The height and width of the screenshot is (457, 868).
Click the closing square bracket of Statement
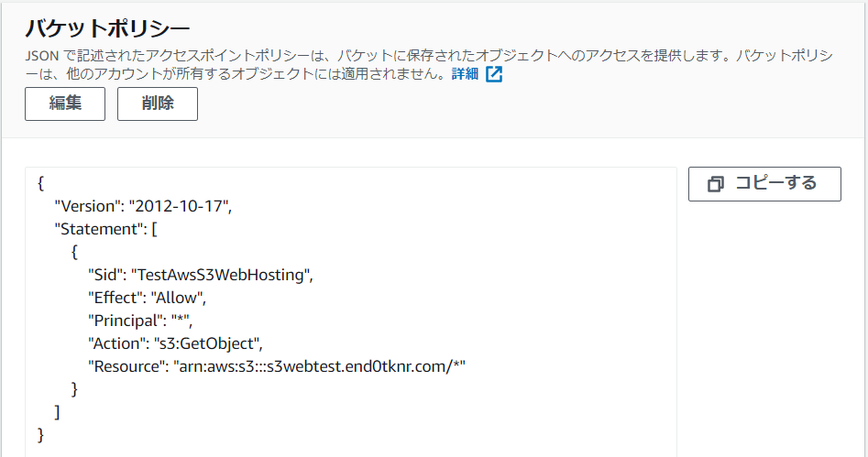pos(58,412)
